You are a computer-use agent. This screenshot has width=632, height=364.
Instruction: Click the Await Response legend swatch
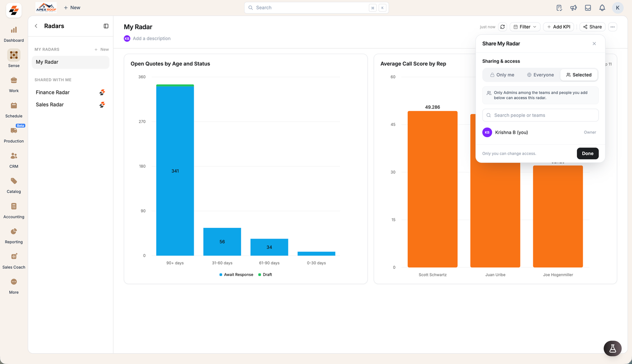point(221,275)
